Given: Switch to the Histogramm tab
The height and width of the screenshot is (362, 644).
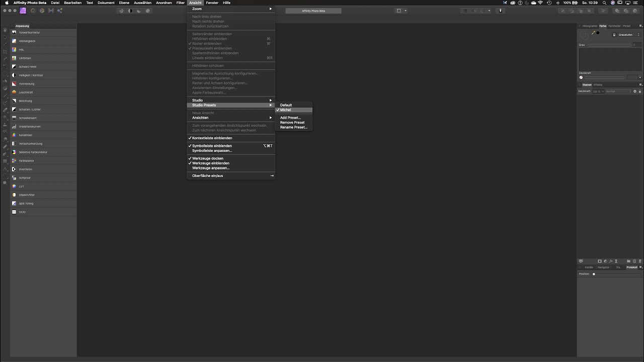Looking at the screenshot, I should click(590, 26).
